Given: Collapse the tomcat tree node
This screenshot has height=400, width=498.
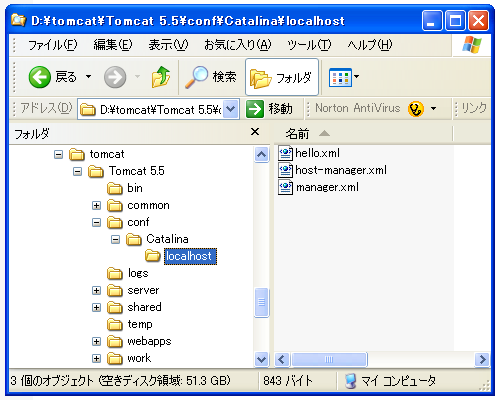Looking at the screenshot, I should (58, 154).
